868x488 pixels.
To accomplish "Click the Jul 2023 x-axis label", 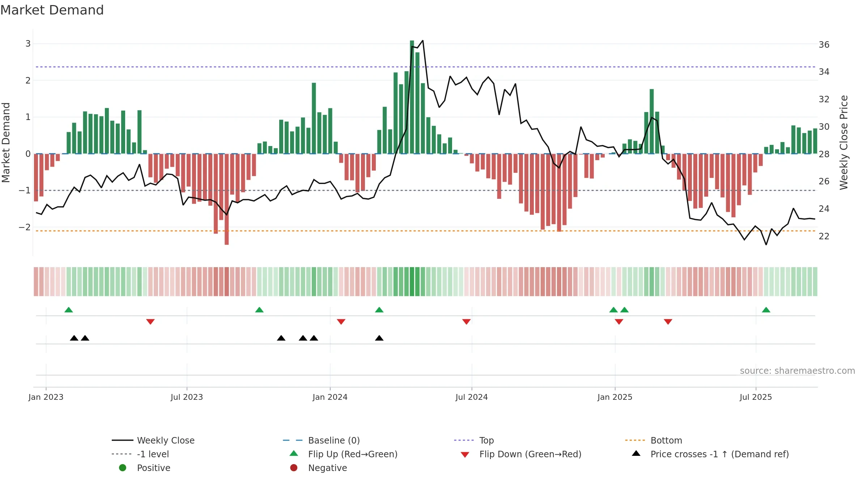I will tap(187, 397).
